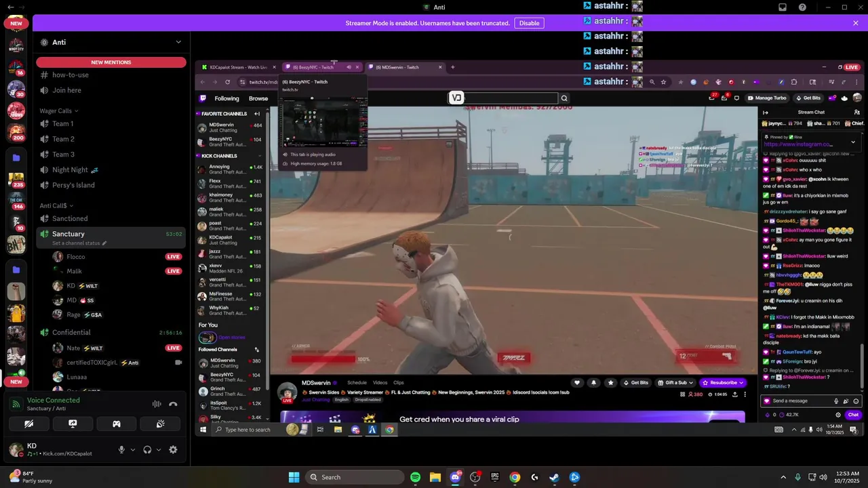Turn on camera in Discord voice panel
Viewport: 868px width, 488px height.
[28, 424]
